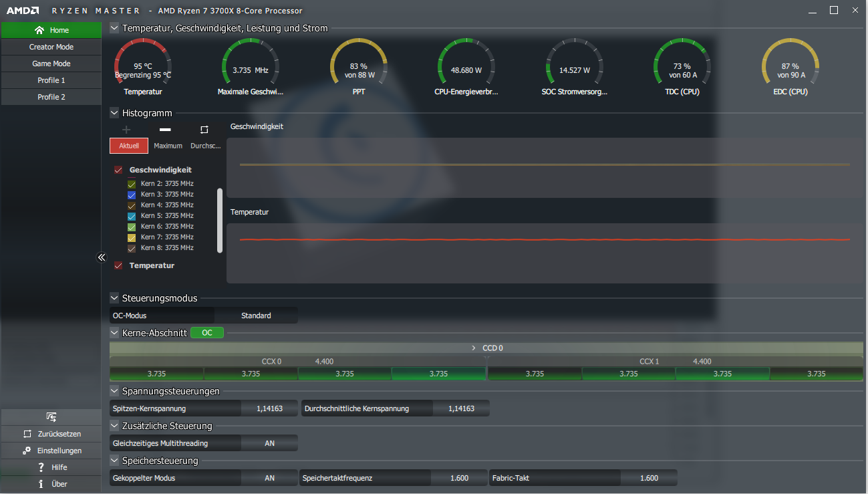Viewport: 868px width, 494px height.
Task: Collapse the Temperatur, Geschwindigkeit, Leistung section
Action: pos(114,28)
